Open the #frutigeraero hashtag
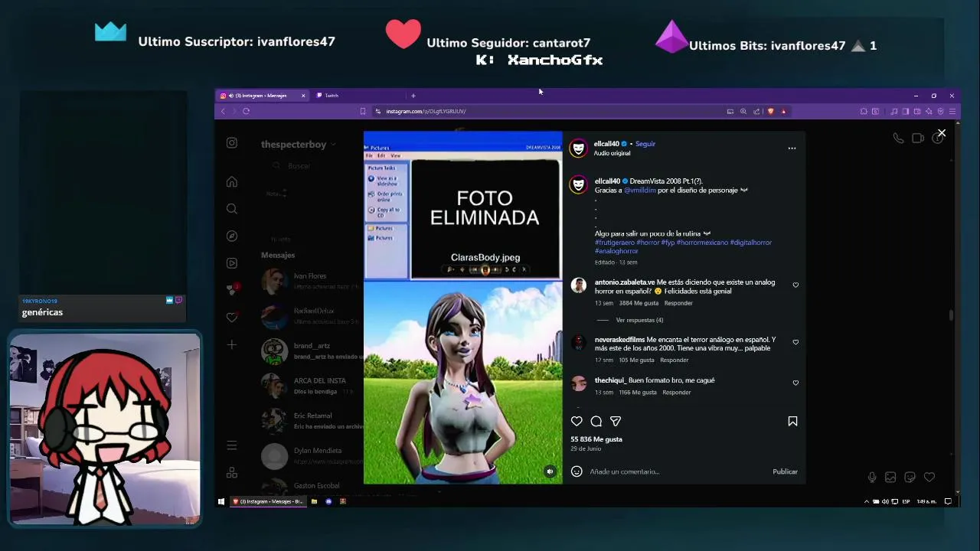The height and width of the screenshot is (551, 980). 614,243
